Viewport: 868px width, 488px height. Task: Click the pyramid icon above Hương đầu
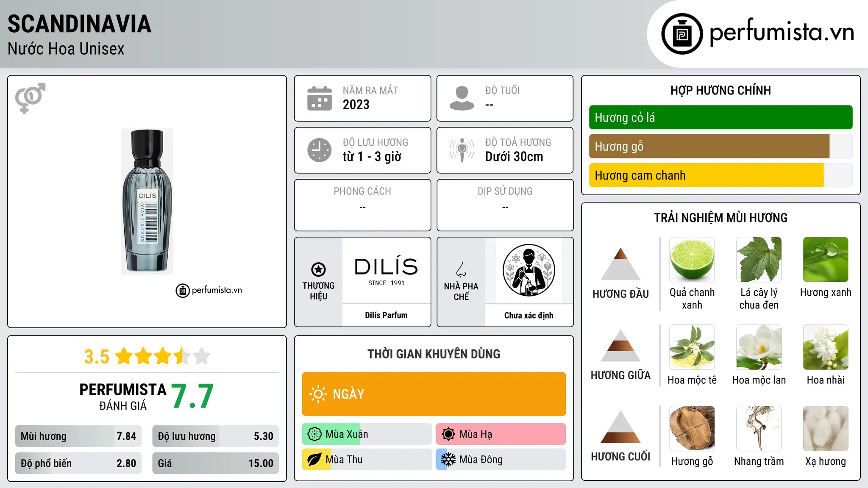pyautogui.click(x=620, y=263)
